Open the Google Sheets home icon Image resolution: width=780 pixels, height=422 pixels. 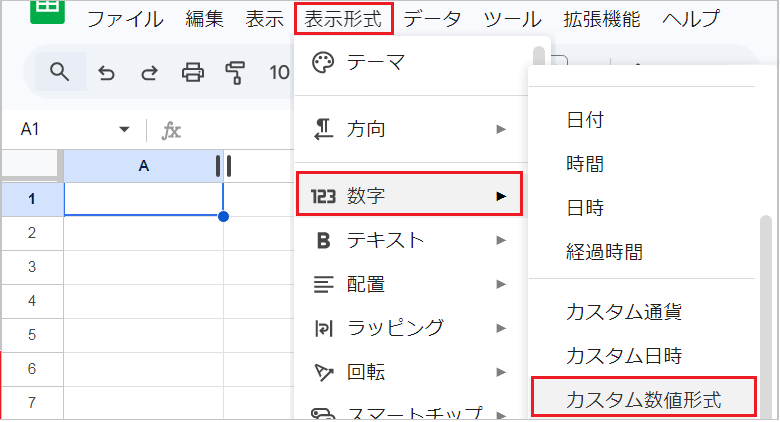tap(47, 11)
